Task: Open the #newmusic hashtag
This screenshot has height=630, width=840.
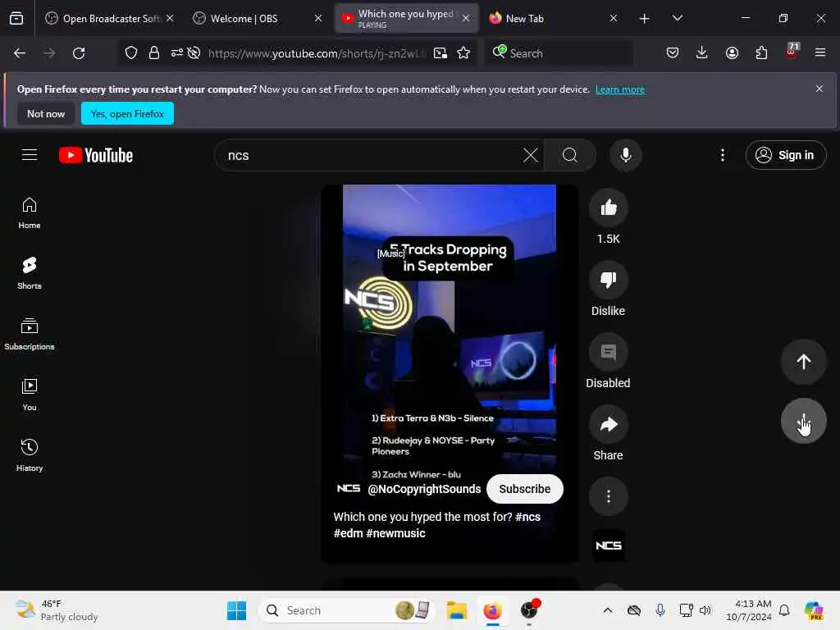Action: point(395,533)
